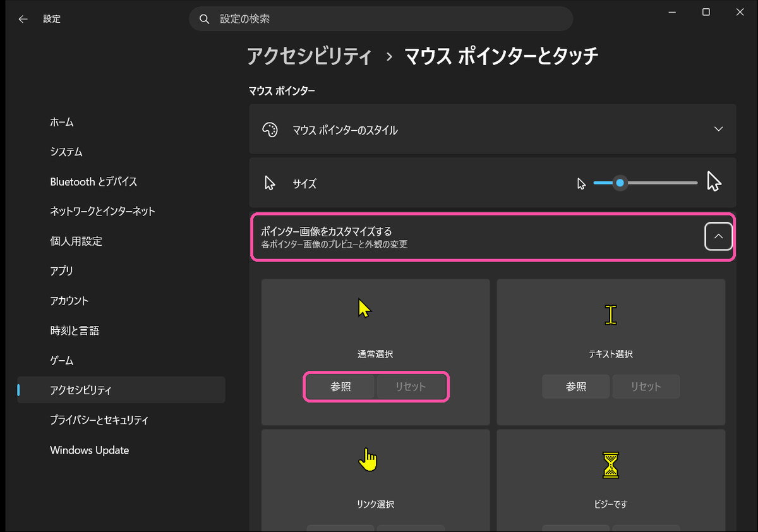Open アプリ settings category
Viewport: 758px width, 532px height.
(121, 271)
